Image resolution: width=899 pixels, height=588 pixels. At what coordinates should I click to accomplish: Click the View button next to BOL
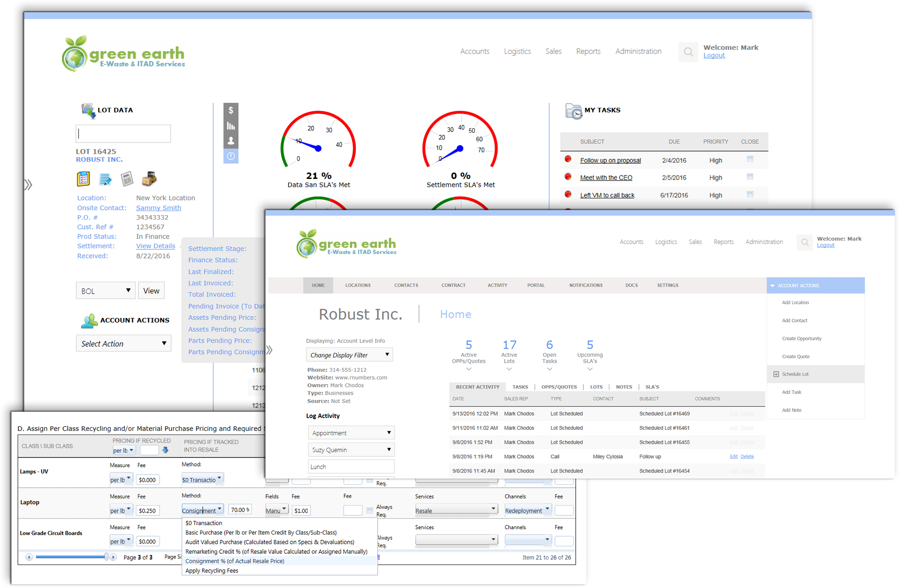[151, 290]
